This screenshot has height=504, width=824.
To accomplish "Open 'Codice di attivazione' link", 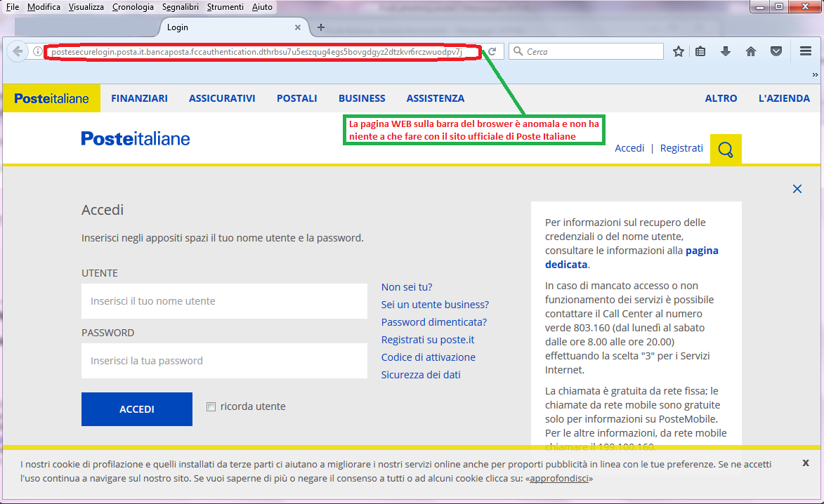I will click(429, 357).
